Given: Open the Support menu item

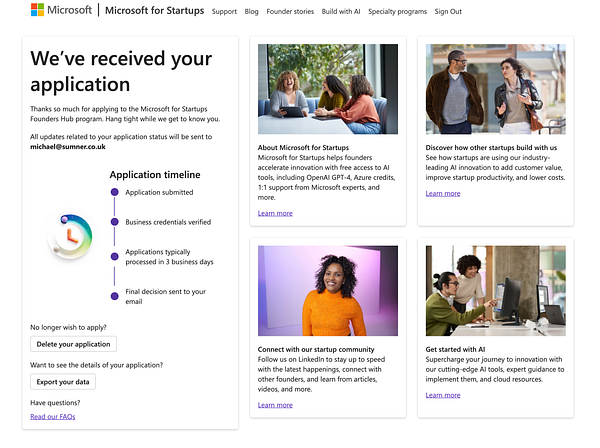Looking at the screenshot, I should (224, 11).
